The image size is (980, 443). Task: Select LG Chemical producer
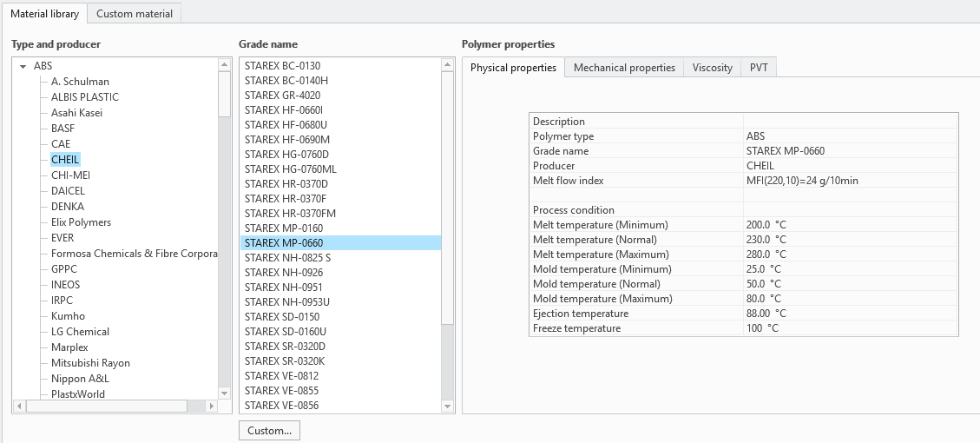click(80, 332)
